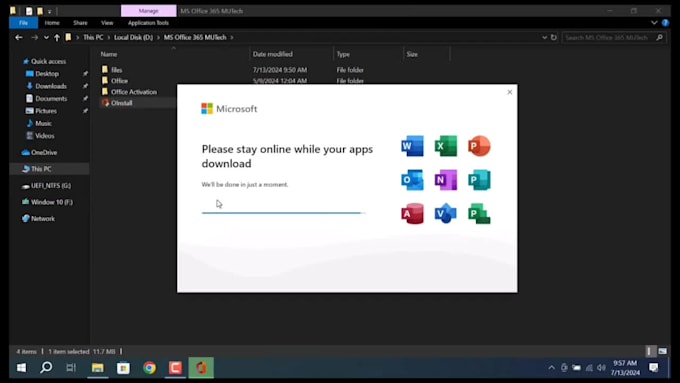Switch to the Share ribbon tab
The width and height of the screenshot is (680, 383).
click(x=80, y=23)
